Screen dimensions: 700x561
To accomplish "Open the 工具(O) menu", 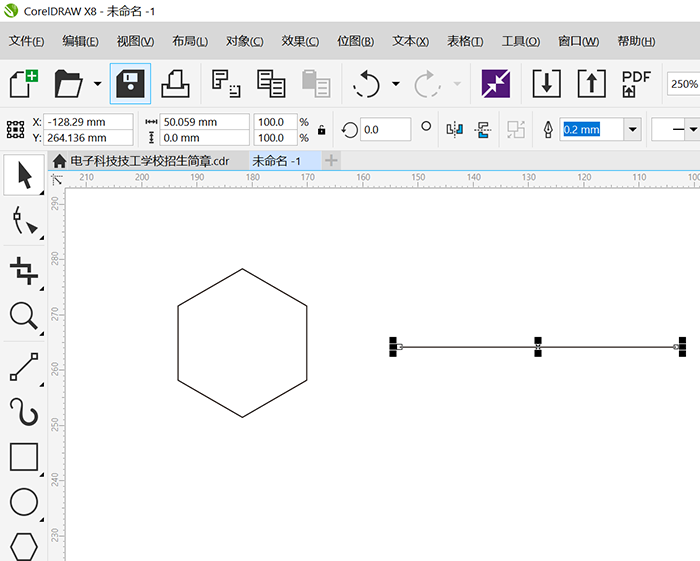I will [x=521, y=41].
